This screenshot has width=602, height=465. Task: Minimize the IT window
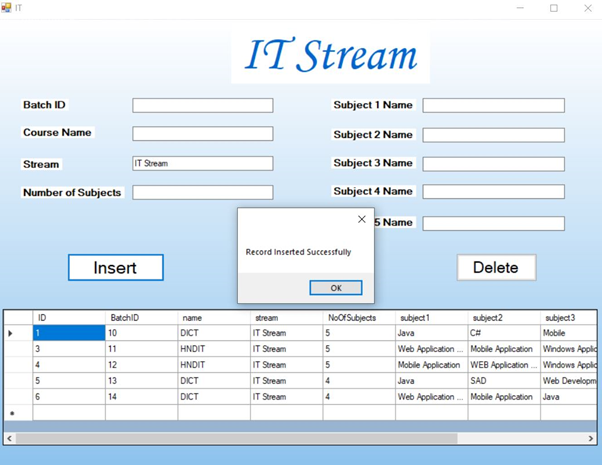point(520,8)
